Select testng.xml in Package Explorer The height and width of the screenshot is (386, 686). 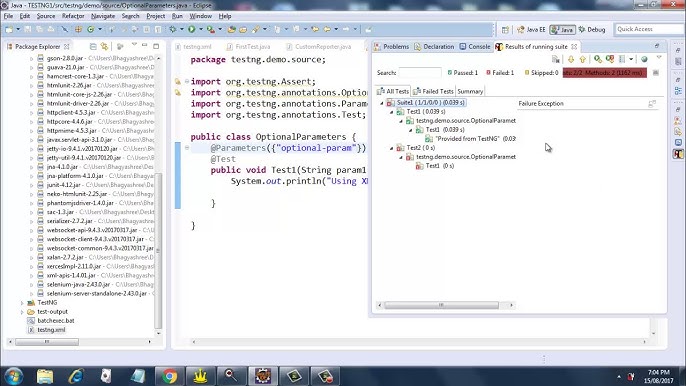pos(51,330)
